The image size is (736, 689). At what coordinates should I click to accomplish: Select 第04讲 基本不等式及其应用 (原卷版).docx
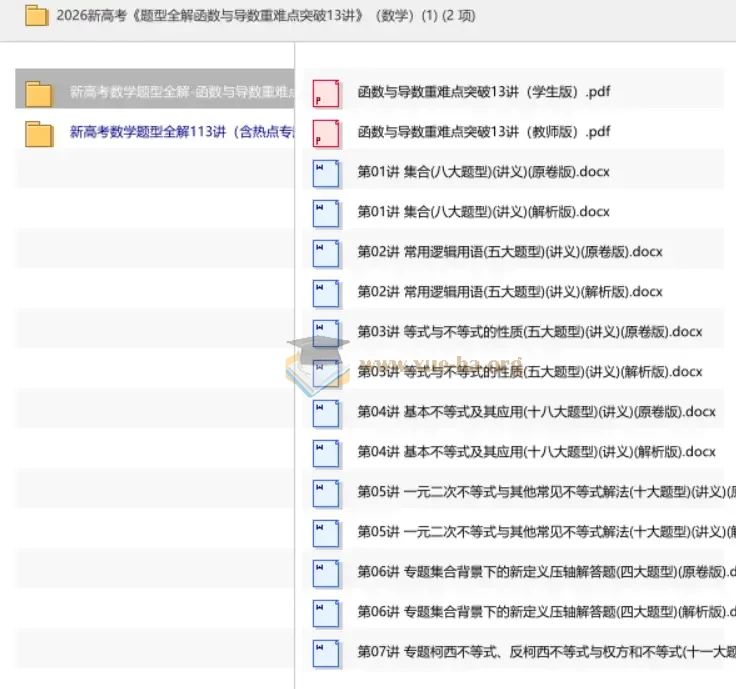click(x=537, y=412)
